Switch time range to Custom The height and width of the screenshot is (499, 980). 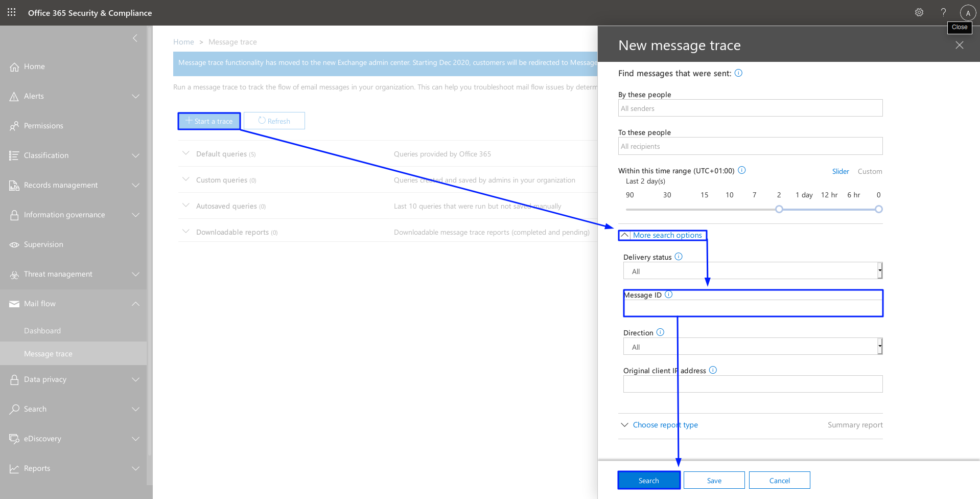[870, 171]
